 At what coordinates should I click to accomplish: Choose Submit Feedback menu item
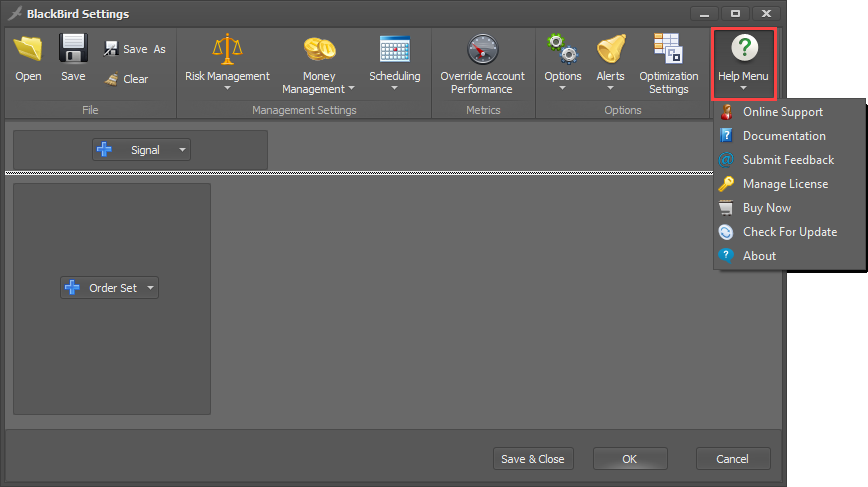789,160
